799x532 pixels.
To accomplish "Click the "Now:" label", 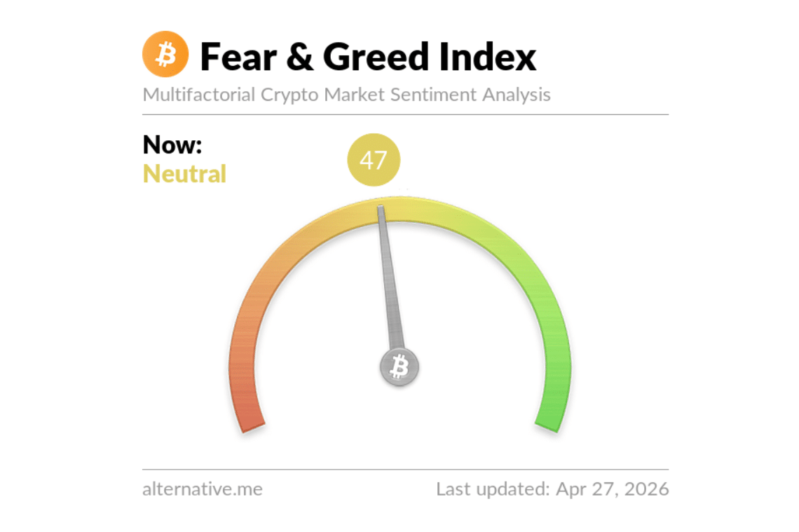I will click(x=172, y=144).
